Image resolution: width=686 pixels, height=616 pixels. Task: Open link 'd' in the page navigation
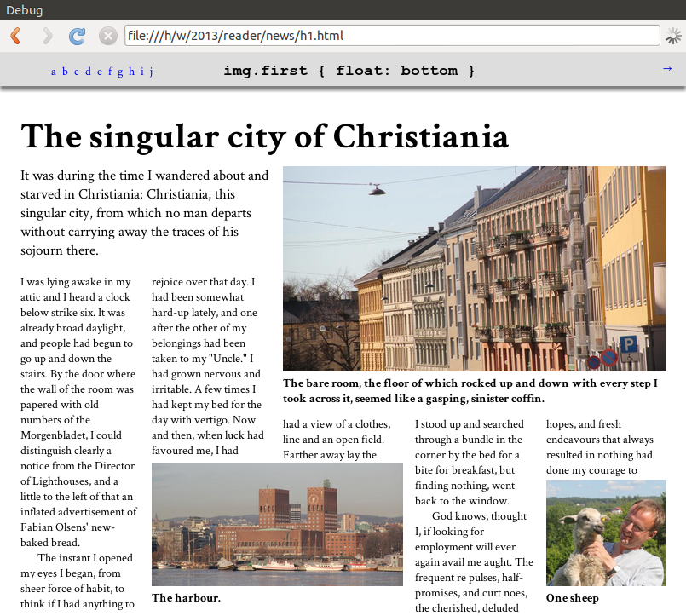[88, 72]
